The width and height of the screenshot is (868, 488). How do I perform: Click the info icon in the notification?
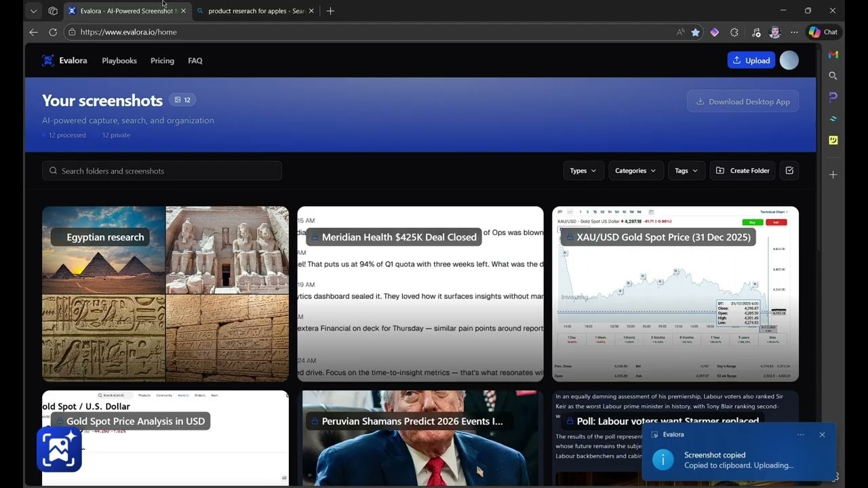663,460
